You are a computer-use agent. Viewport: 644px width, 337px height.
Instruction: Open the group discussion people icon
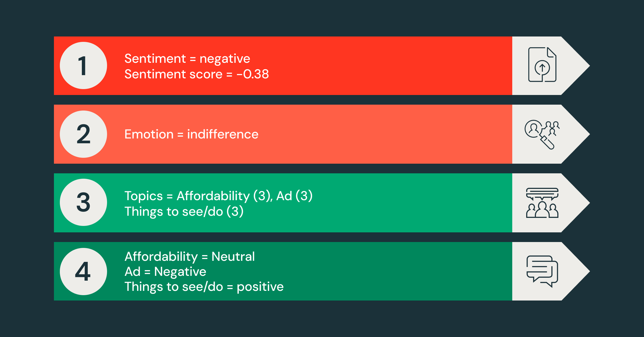pyautogui.click(x=542, y=203)
